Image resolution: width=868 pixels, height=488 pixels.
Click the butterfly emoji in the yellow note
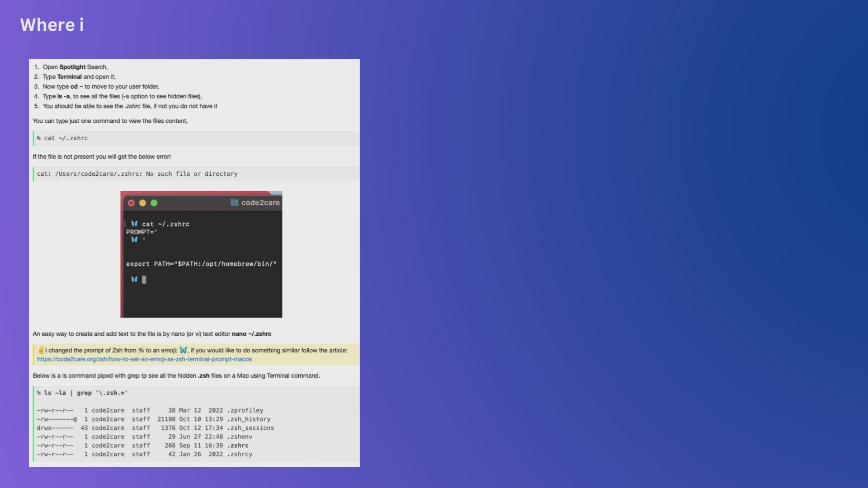point(183,350)
